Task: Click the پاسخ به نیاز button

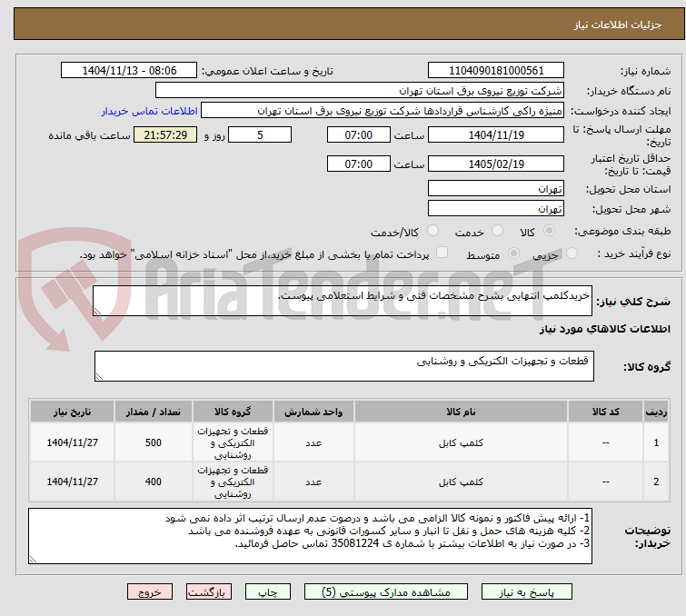Action: (x=526, y=592)
